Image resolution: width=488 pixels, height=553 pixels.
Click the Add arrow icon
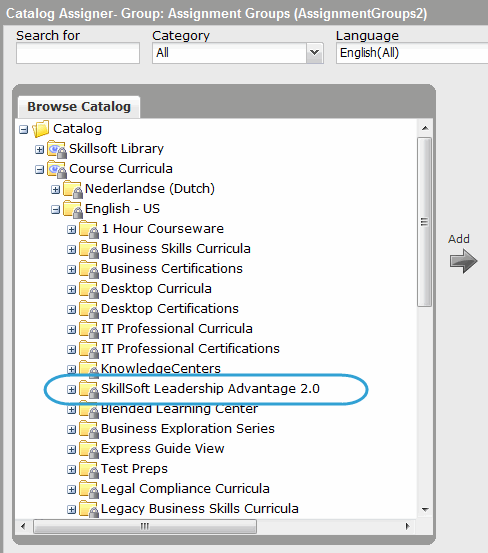coord(463,261)
